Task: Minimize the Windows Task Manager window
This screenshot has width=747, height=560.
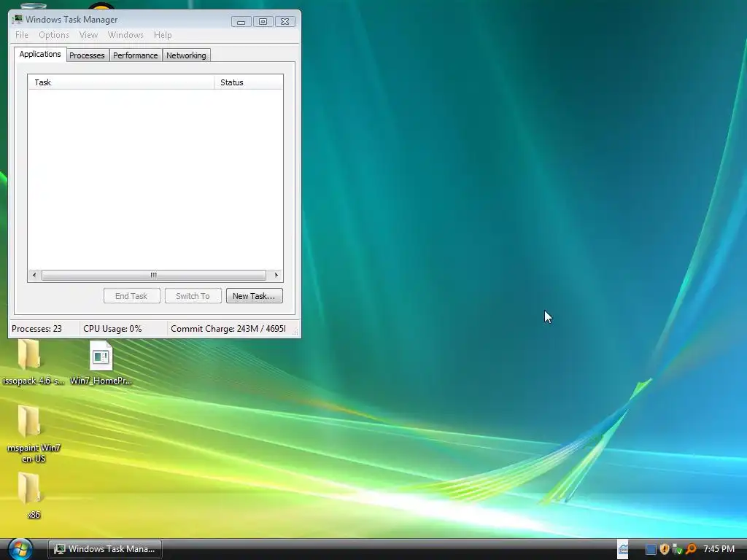Action: click(241, 21)
